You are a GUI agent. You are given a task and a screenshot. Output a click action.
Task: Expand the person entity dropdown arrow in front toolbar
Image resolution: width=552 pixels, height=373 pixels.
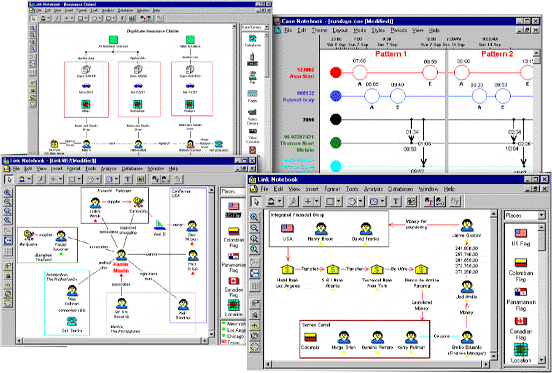tap(280, 201)
